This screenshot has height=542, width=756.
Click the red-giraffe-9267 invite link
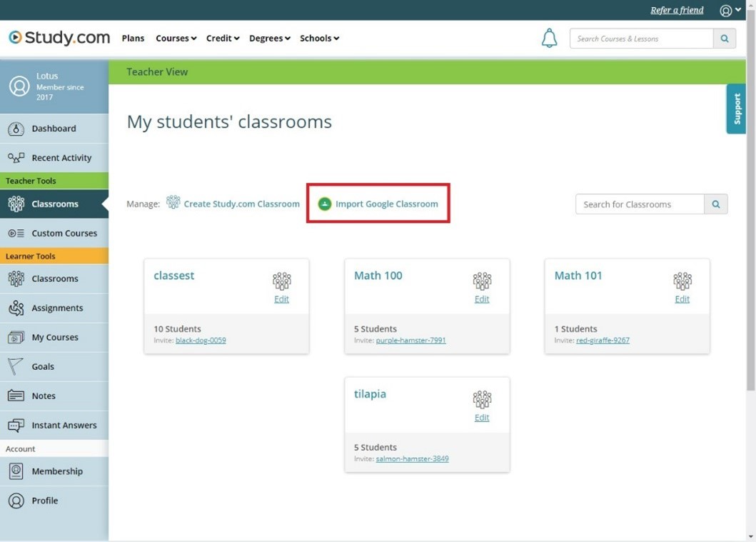(603, 341)
